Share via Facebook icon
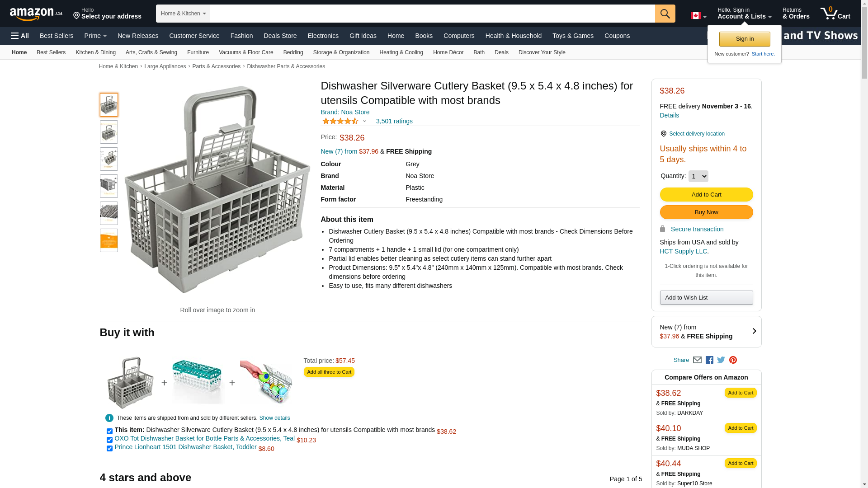 click(x=709, y=360)
